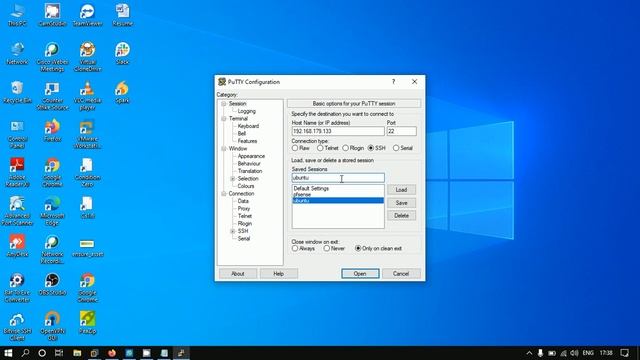
Task: Open the Logging category
Action: (247, 111)
